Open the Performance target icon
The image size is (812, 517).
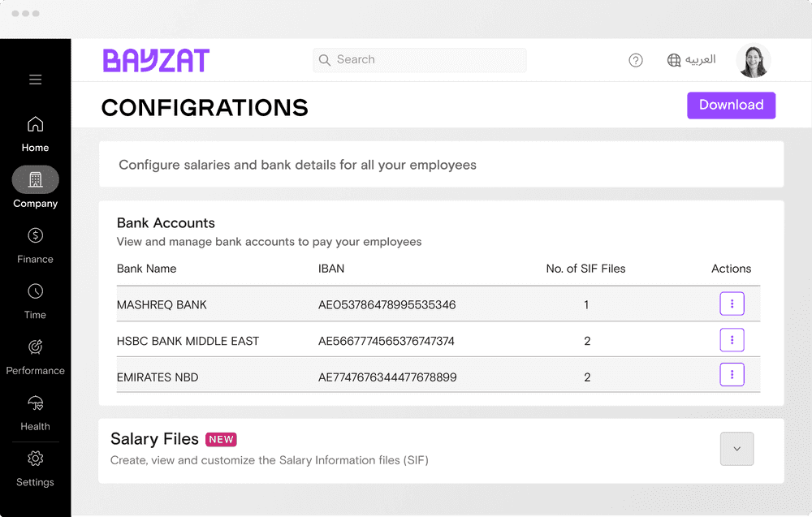coord(35,347)
